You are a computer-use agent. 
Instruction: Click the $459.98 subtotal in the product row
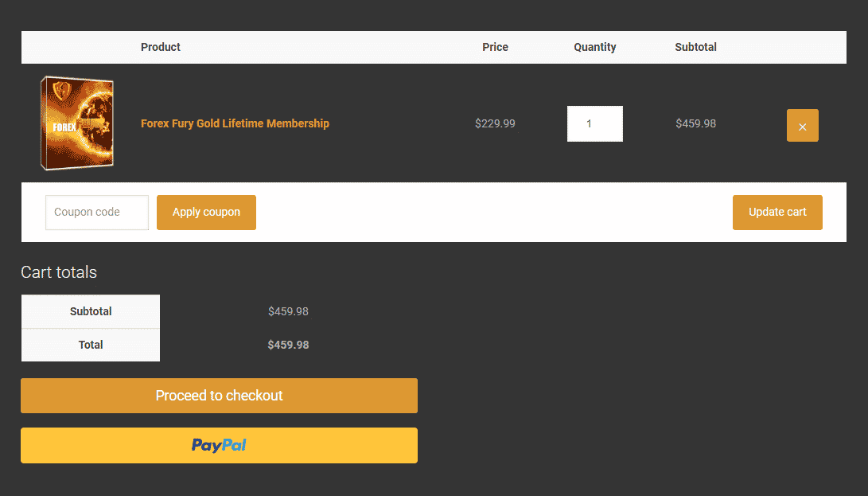click(x=695, y=123)
